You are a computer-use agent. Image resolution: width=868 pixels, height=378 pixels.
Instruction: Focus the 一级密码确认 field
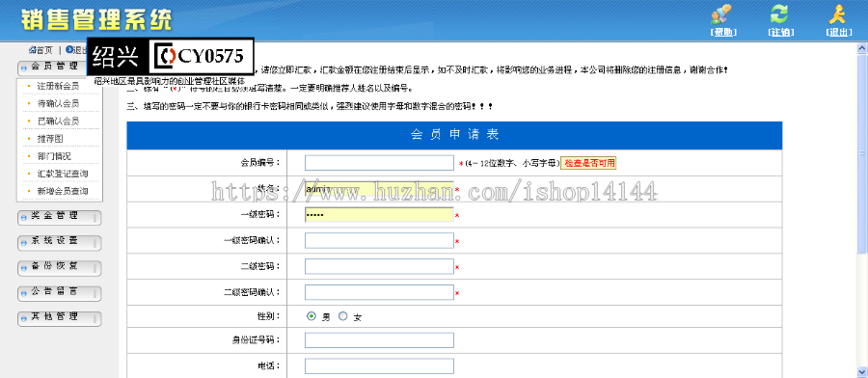(379, 241)
